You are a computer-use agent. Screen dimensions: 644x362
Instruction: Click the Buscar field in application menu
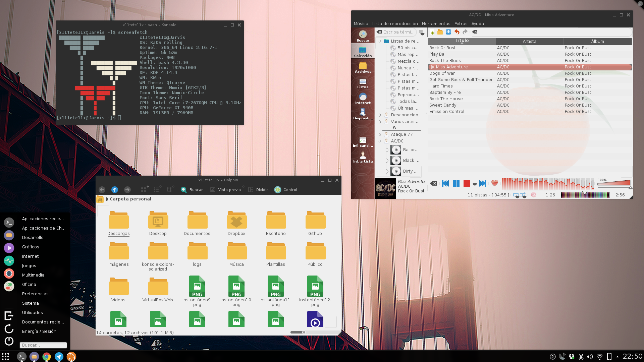[x=43, y=345]
